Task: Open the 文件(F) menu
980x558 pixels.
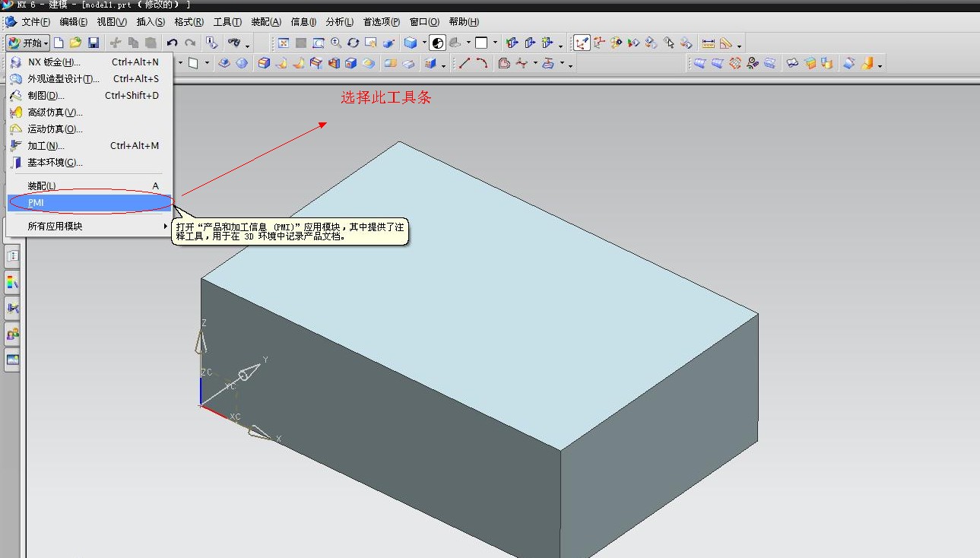Action: 35,22
